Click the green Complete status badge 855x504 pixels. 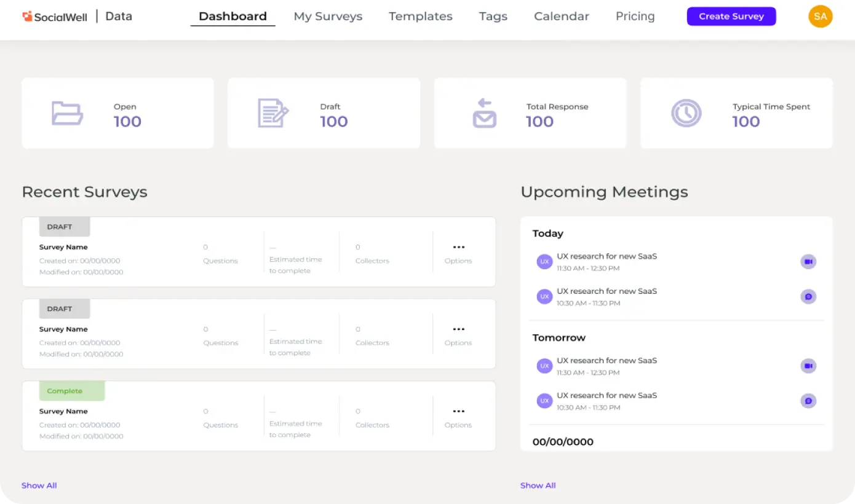72,391
